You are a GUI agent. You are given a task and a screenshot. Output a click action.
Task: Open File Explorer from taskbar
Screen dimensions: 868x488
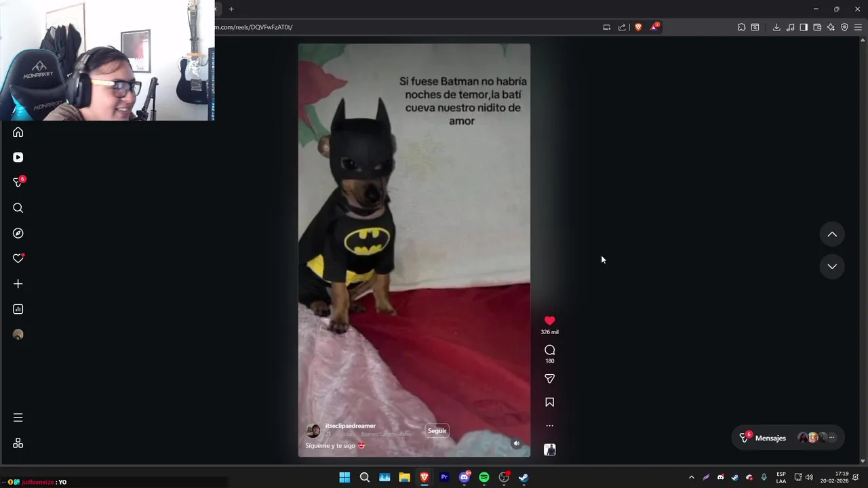click(x=404, y=477)
